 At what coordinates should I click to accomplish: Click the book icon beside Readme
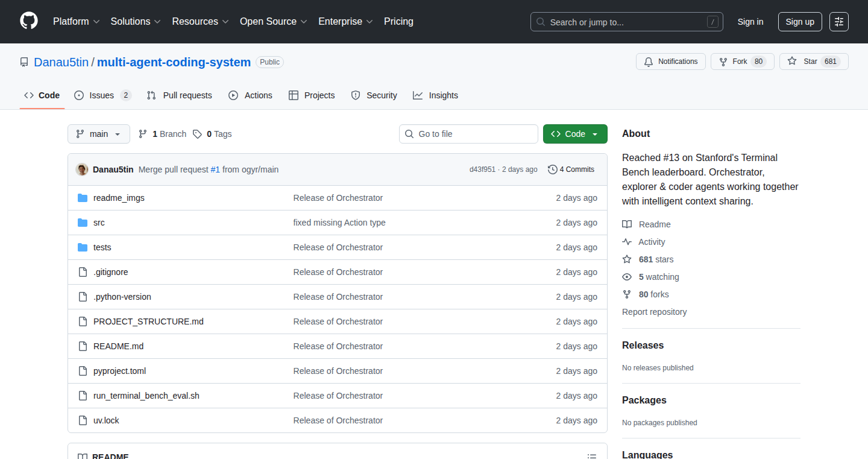pos(627,224)
